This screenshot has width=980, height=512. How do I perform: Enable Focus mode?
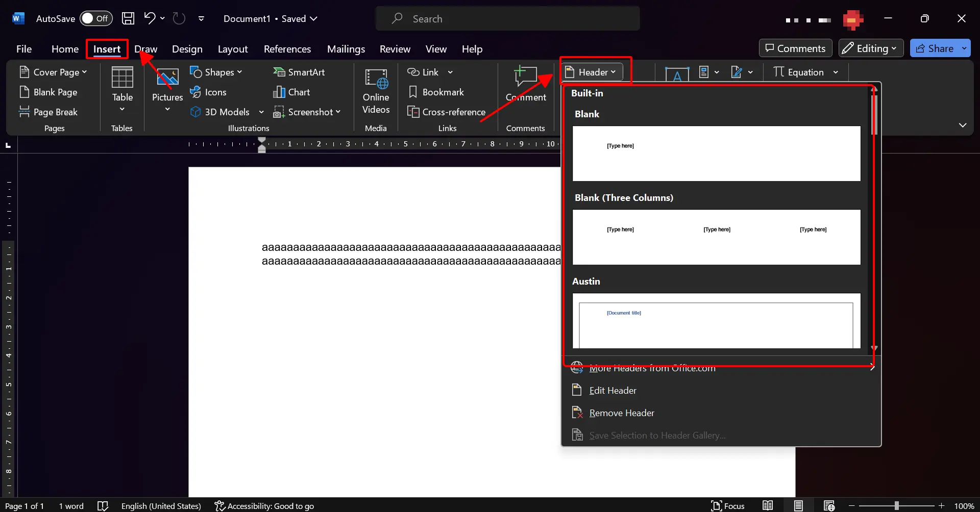728,505
